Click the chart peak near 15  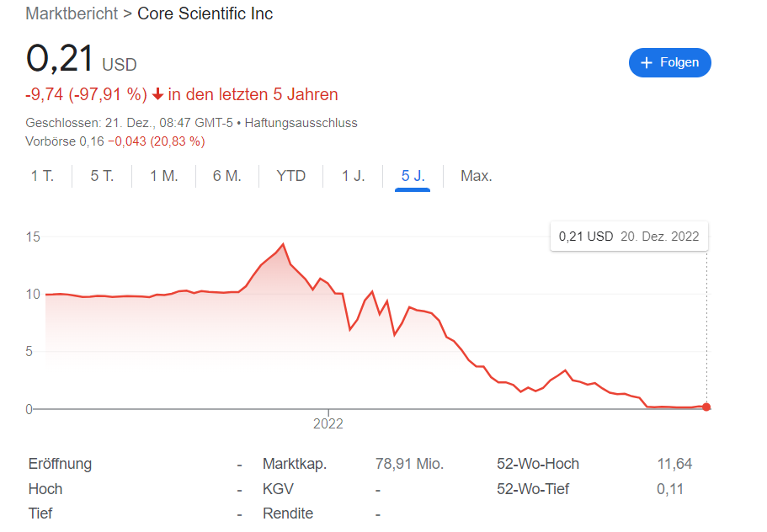tap(283, 244)
